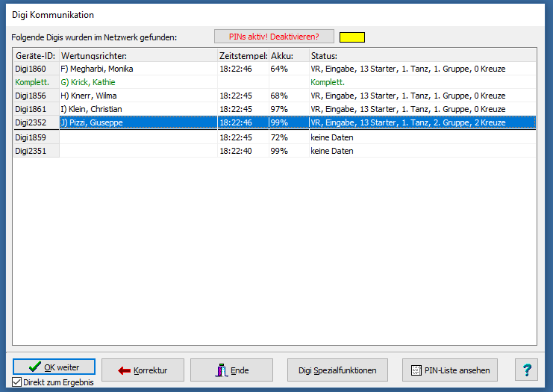Open Digi Spezialfunktionen
Screen dimensions: 553x392
pyautogui.click(x=337, y=370)
